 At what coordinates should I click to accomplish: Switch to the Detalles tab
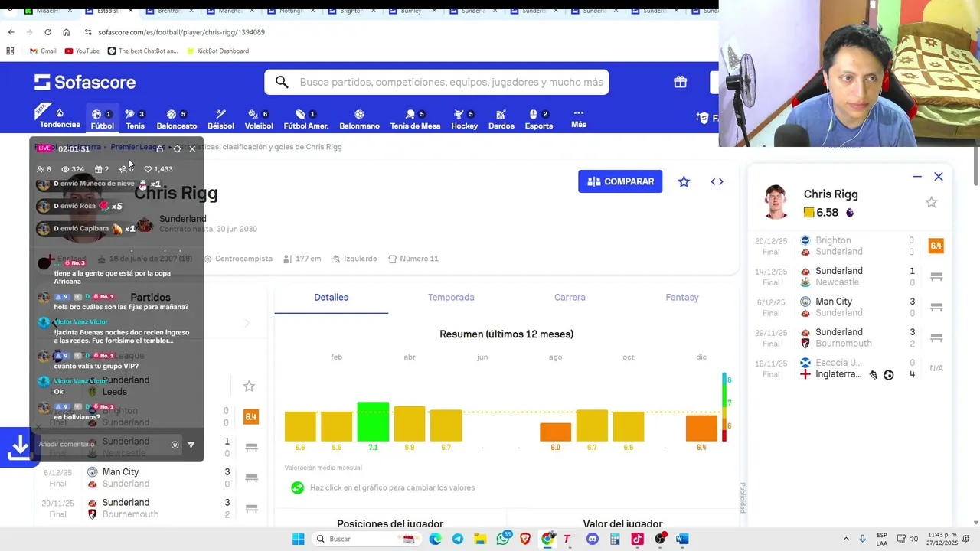point(331,297)
